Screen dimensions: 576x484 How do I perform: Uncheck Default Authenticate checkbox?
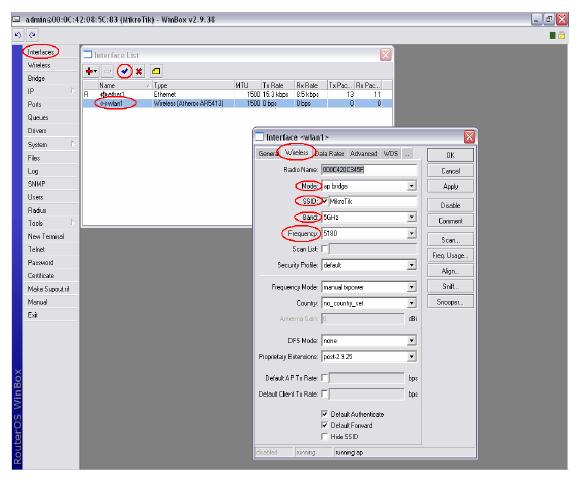(324, 414)
